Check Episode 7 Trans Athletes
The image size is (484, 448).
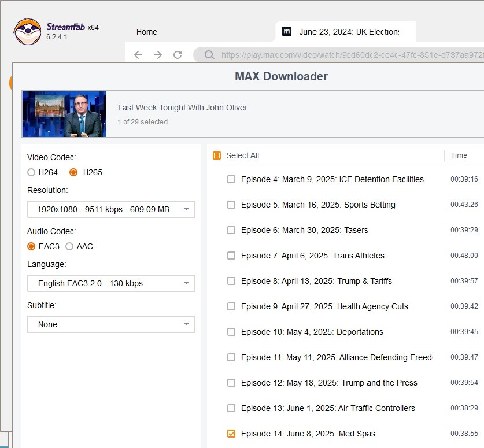[x=231, y=256]
